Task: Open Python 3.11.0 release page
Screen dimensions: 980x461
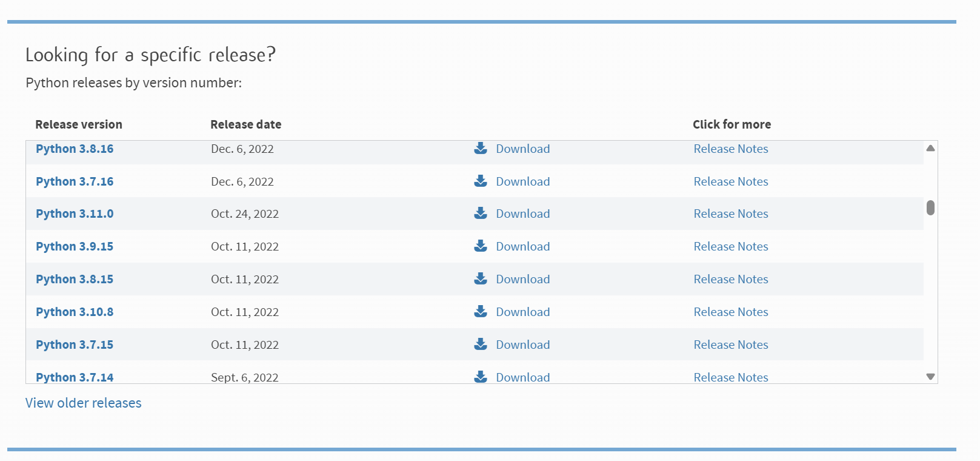Action: [x=75, y=214]
